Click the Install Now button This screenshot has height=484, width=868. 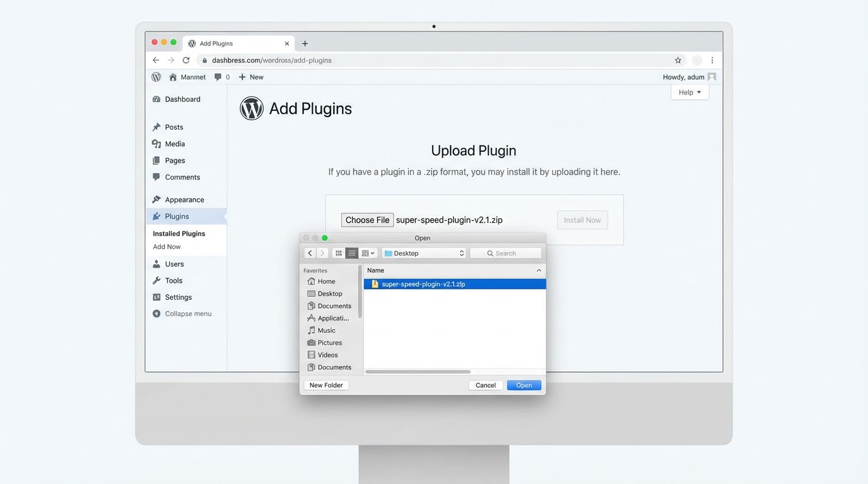click(x=582, y=220)
